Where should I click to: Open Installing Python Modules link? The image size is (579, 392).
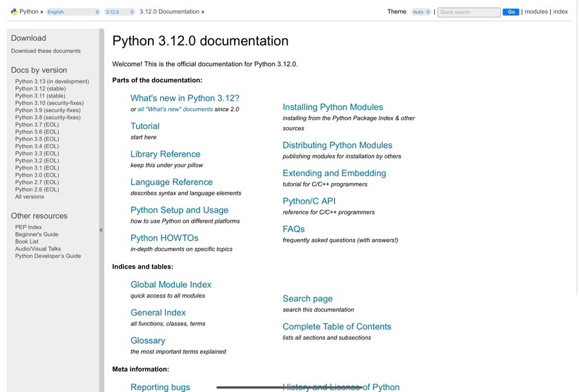point(333,107)
